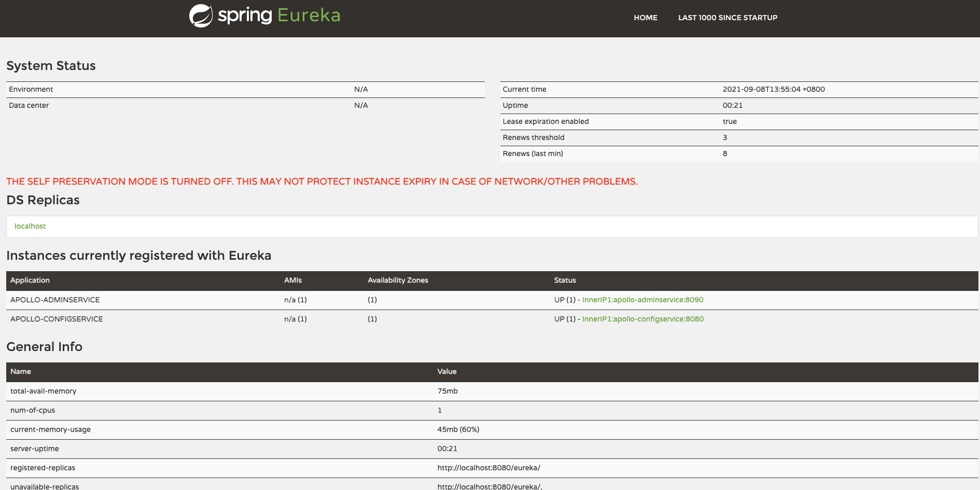
Task: Open the apollo-configservice instance at port 8080
Action: click(x=642, y=318)
